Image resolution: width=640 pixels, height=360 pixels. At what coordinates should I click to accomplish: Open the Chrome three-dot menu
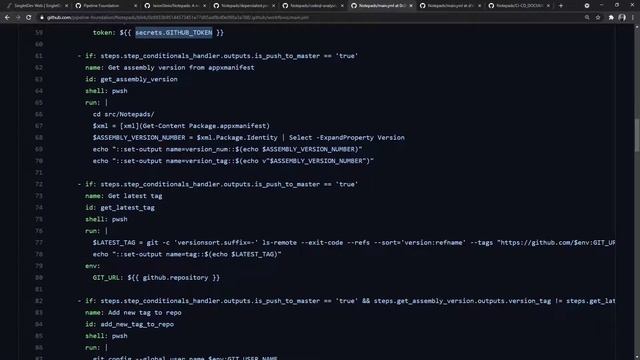(x=633, y=18)
